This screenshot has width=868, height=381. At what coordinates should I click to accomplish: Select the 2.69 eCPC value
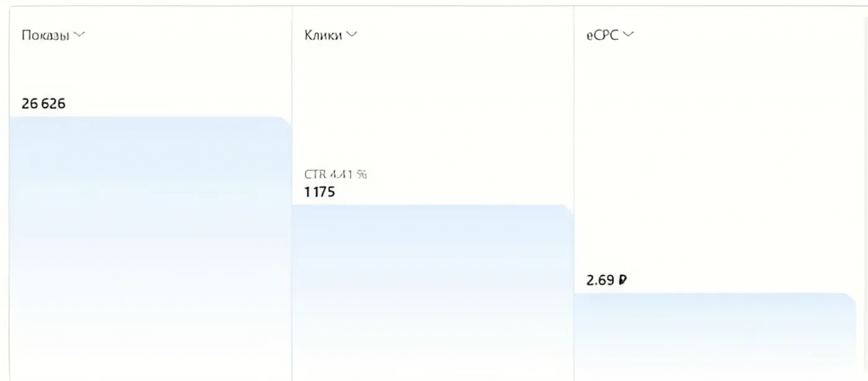tap(601, 279)
